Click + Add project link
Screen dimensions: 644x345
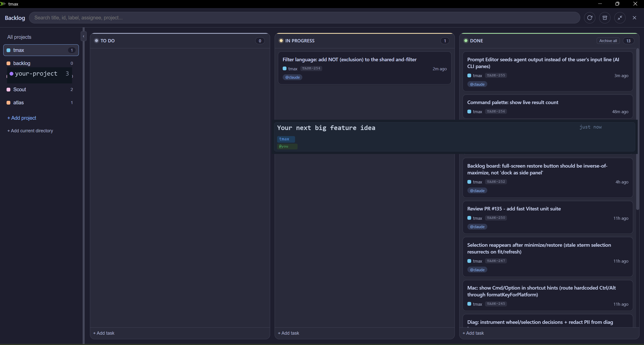22,118
